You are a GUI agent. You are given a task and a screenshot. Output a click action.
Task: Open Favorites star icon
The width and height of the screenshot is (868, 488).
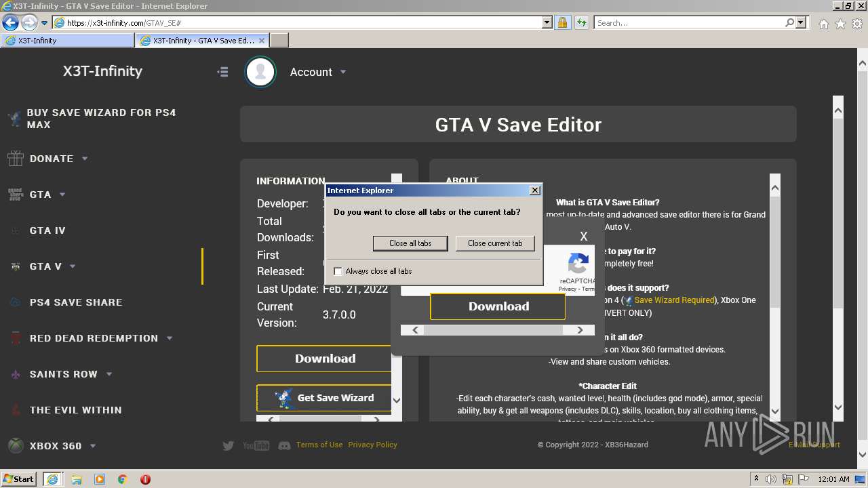pos(840,24)
